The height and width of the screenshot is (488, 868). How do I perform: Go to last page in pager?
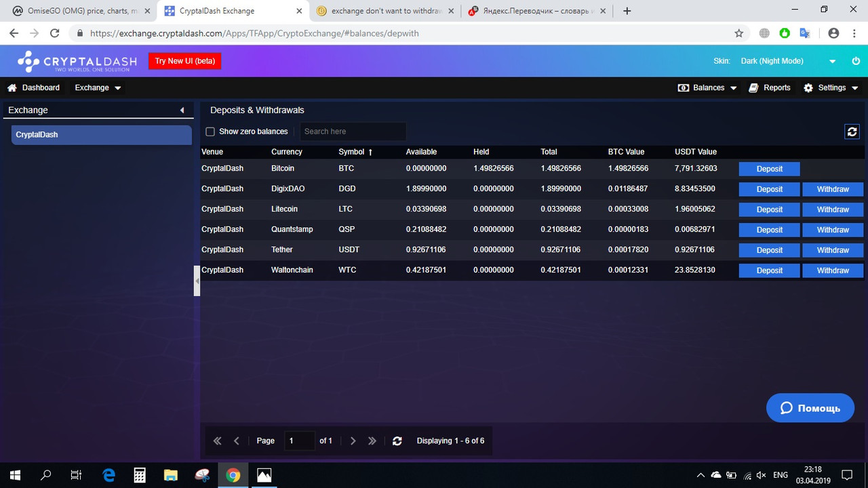point(372,441)
